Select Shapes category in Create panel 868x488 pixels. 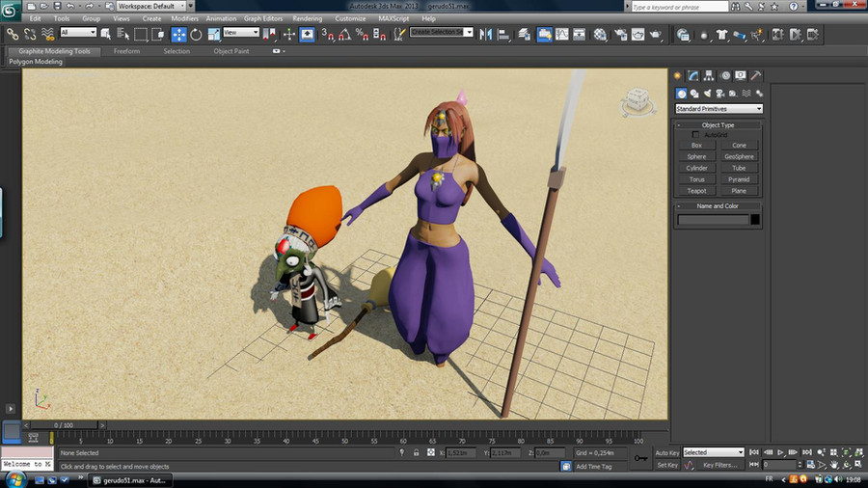694,94
